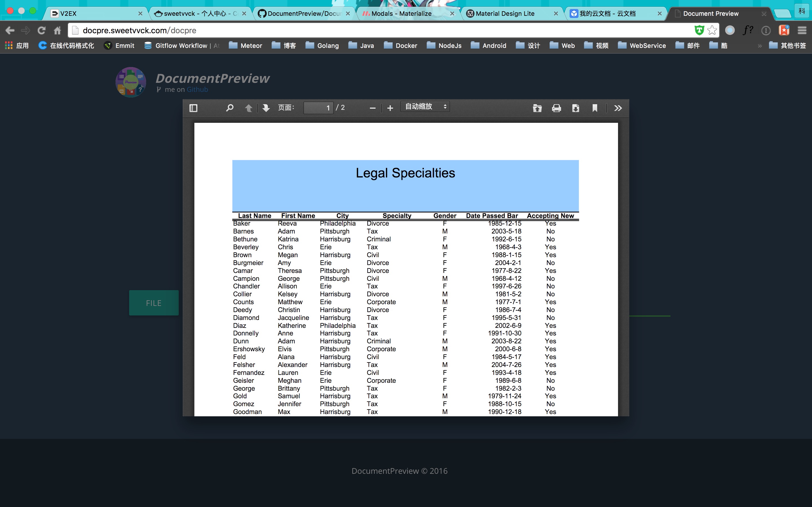The image size is (812, 507).
Task: Go to previous page arrow
Action: [249, 108]
